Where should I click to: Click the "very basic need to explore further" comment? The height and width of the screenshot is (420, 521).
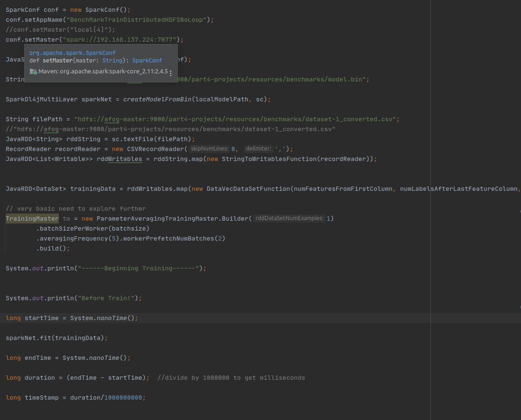pyautogui.click(x=76, y=209)
